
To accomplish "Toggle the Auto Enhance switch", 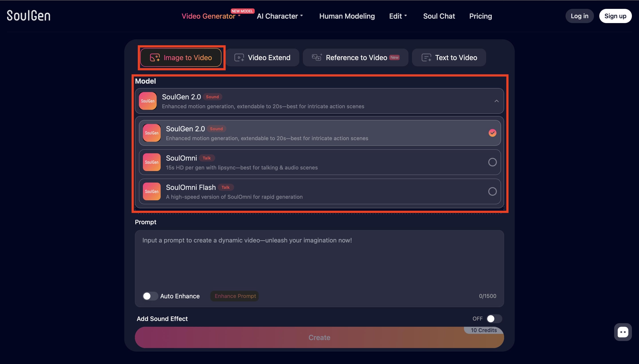I will pyautogui.click(x=150, y=296).
